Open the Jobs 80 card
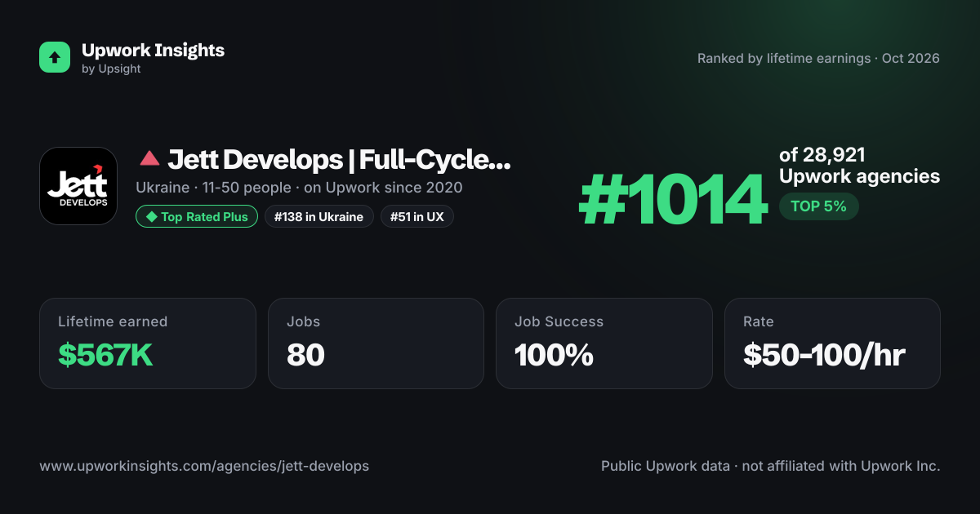This screenshot has width=980, height=514. 376,343
